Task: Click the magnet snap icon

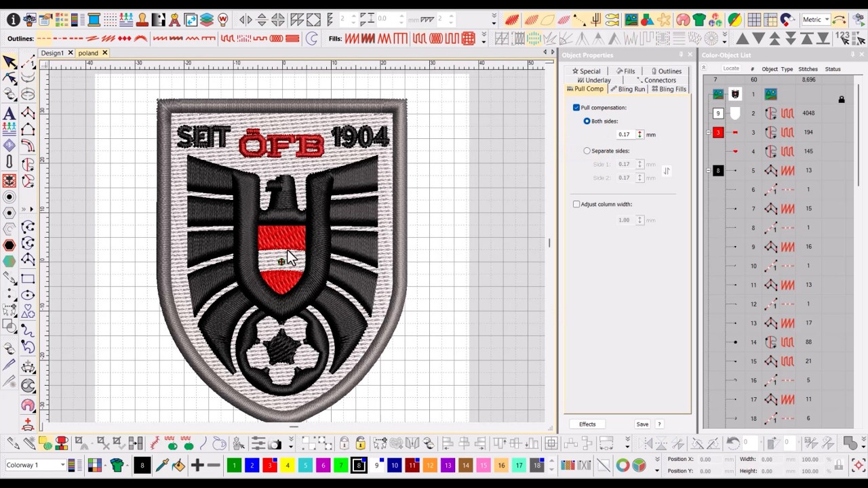Action: [786, 20]
